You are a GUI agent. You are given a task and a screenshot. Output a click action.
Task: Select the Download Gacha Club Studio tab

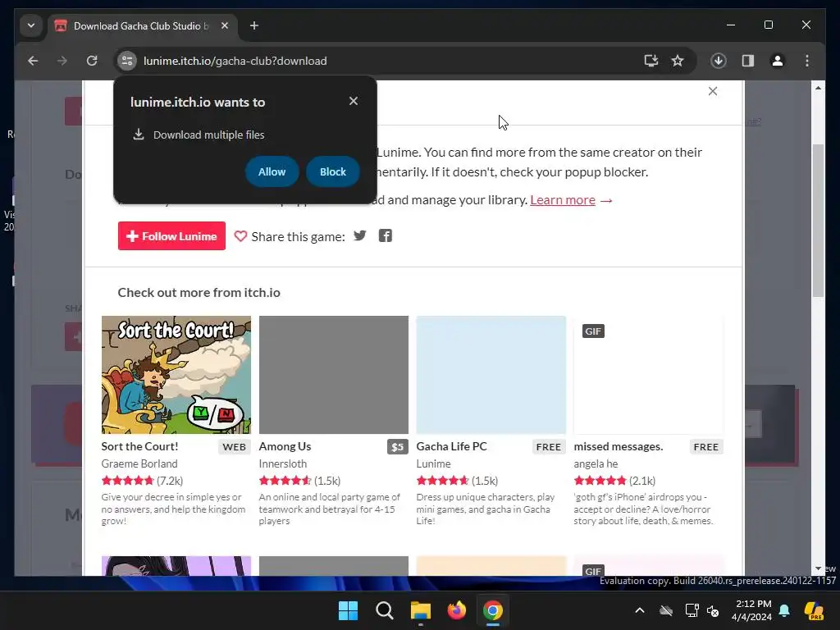point(143,25)
